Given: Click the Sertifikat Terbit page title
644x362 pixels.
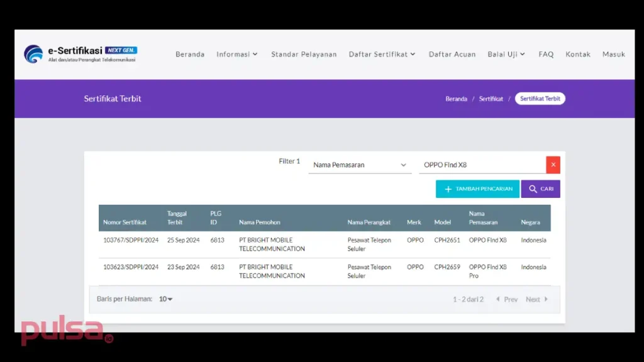Looking at the screenshot, I should pyautogui.click(x=113, y=99).
